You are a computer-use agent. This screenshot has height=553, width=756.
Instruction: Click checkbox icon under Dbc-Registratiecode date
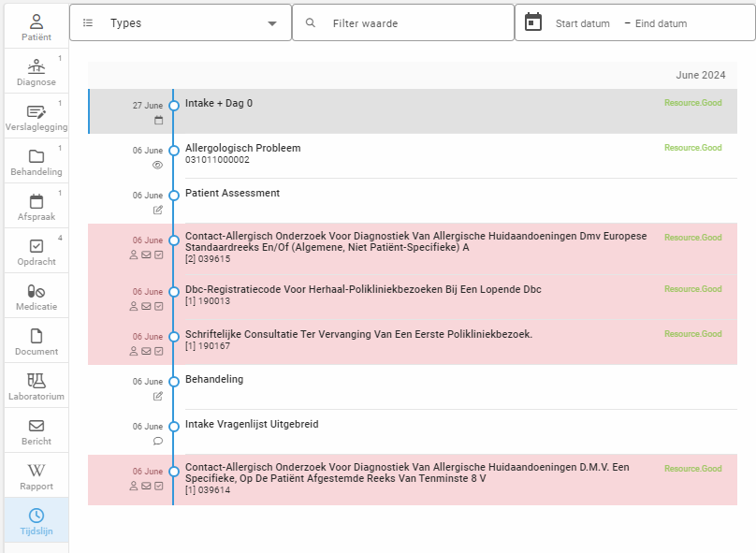pos(159,306)
